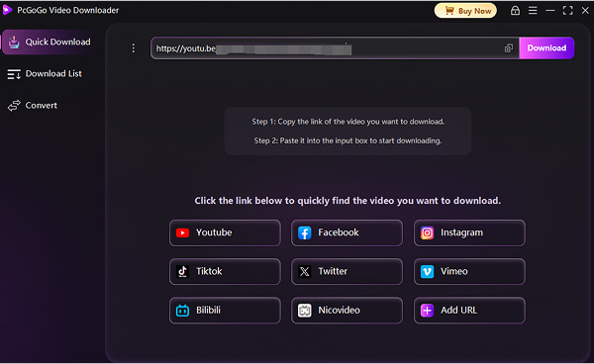Open the three-dot options beside URL field

[133, 48]
